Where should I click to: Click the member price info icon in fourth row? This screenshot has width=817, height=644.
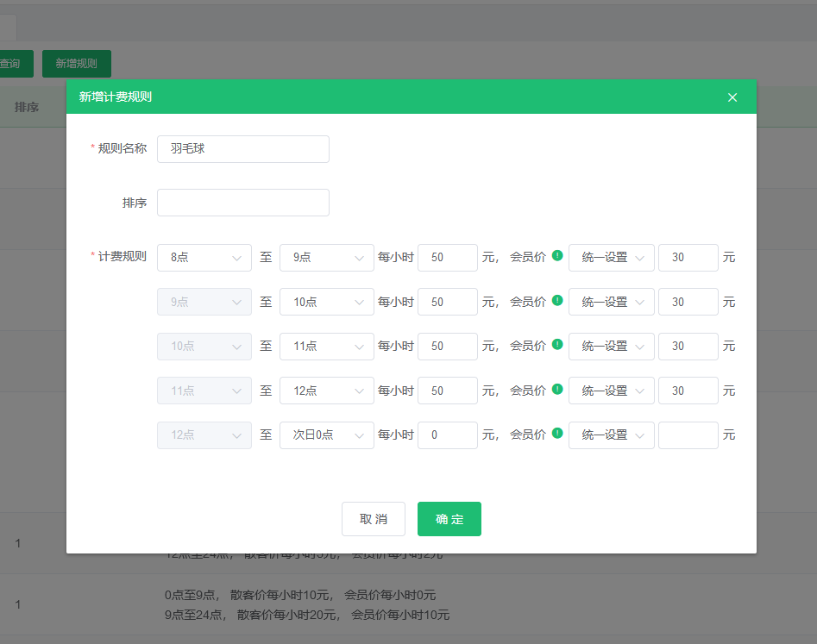[557, 390]
